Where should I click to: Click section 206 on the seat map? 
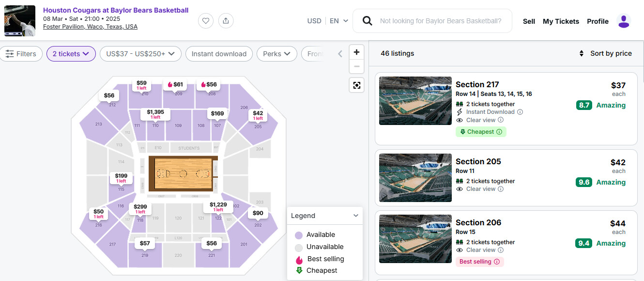point(244,108)
